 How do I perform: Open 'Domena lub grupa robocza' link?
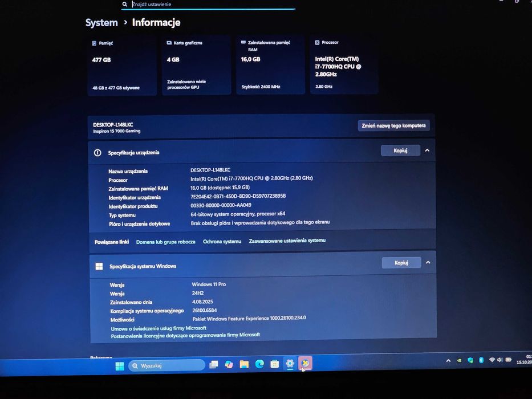click(x=165, y=242)
